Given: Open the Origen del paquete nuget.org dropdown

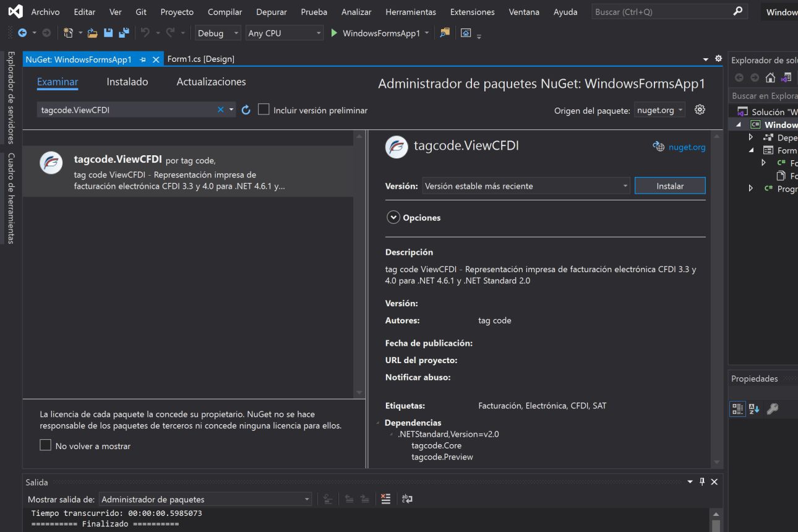Looking at the screenshot, I should tap(659, 110).
